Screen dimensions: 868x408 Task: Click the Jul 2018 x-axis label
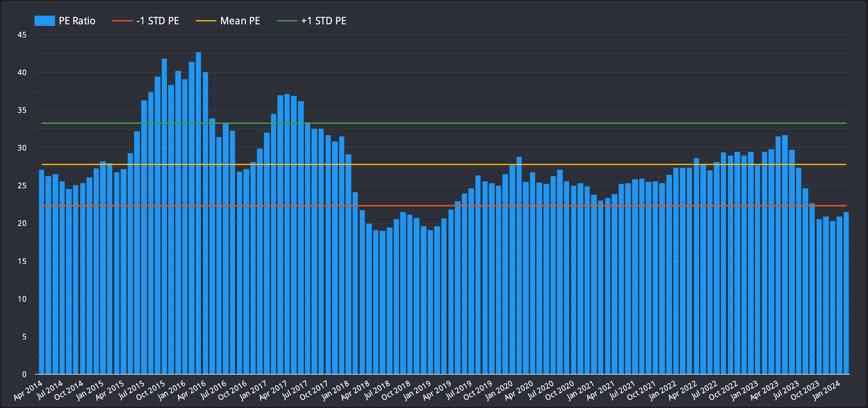point(377,390)
